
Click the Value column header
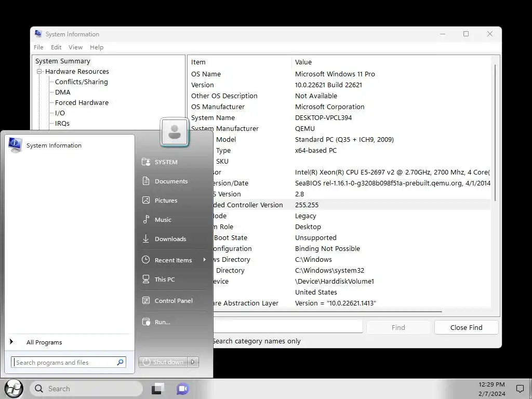[x=391, y=62]
